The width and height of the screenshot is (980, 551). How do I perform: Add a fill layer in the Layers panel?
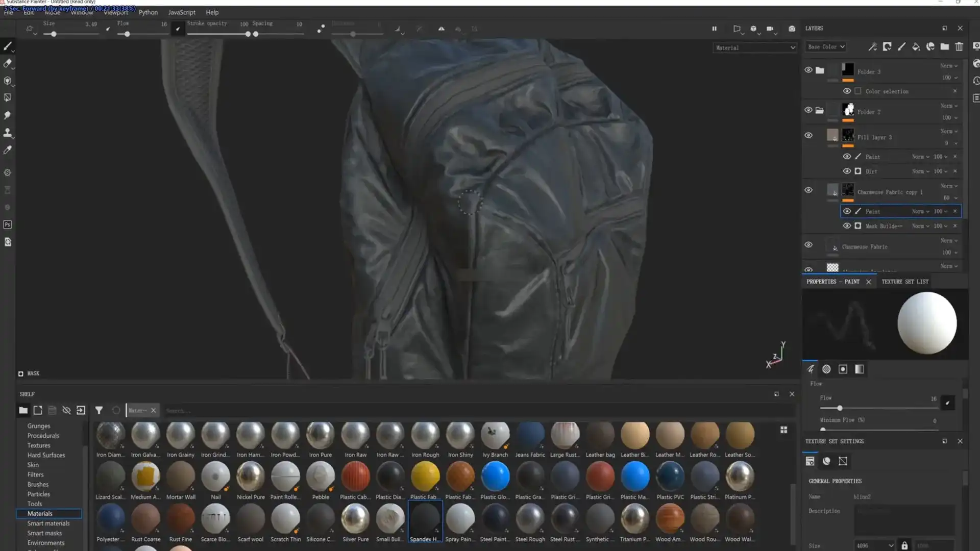click(916, 46)
